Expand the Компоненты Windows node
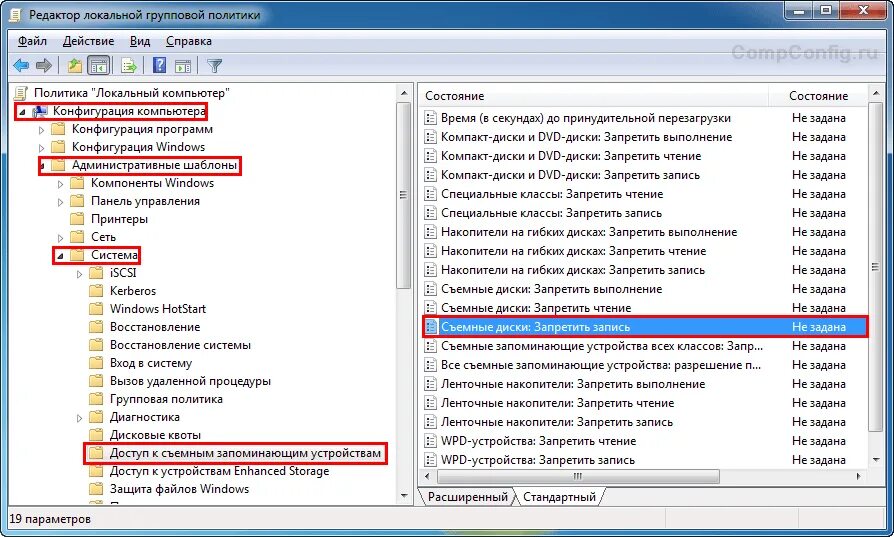Image resolution: width=894 pixels, height=537 pixels. point(60,184)
